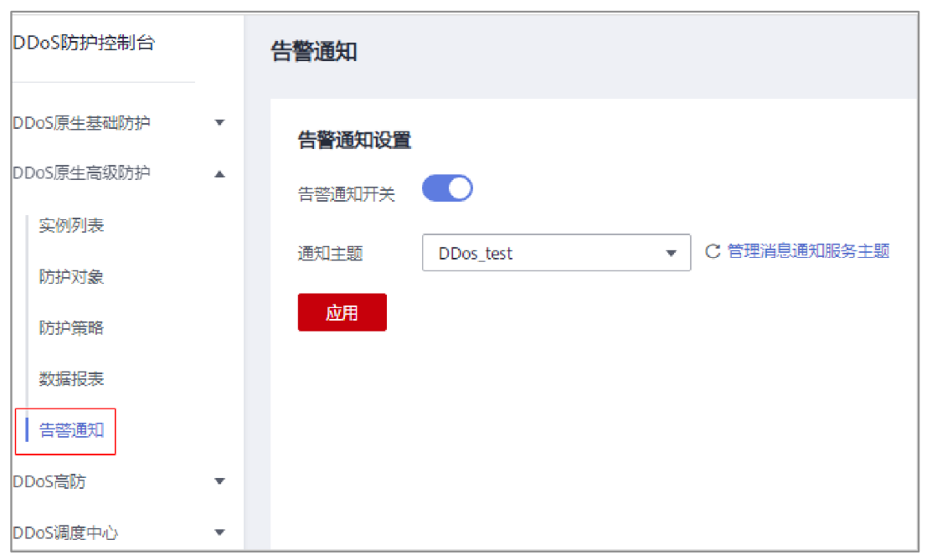The height and width of the screenshot is (560, 932).
Task: Open the 通知主题 DDos_test dropdown
Action: pos(556,253)
